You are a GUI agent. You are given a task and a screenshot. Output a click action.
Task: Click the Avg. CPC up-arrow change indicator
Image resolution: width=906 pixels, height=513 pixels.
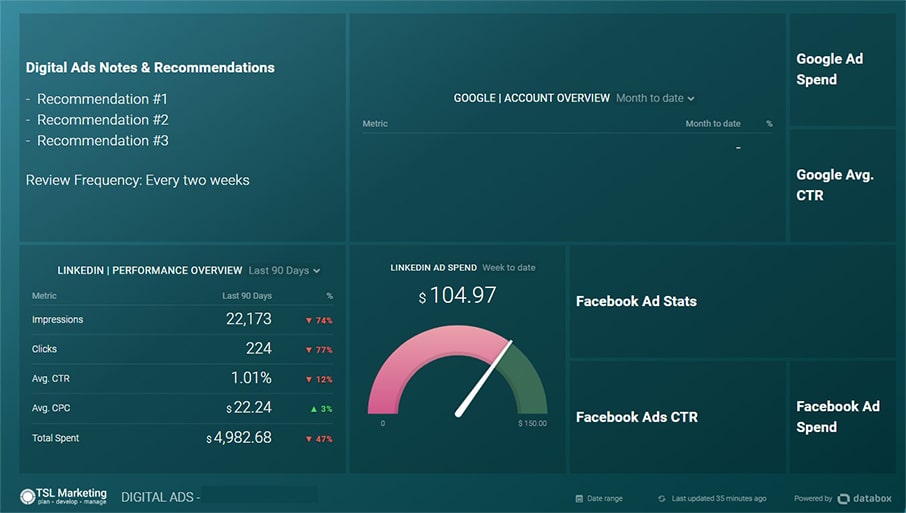point(314,409)
